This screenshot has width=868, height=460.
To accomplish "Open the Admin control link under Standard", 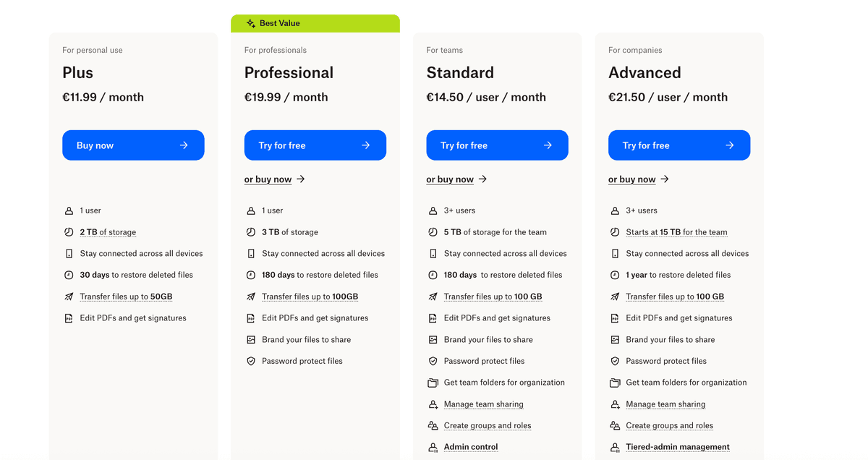I will (x=471, y=447).
